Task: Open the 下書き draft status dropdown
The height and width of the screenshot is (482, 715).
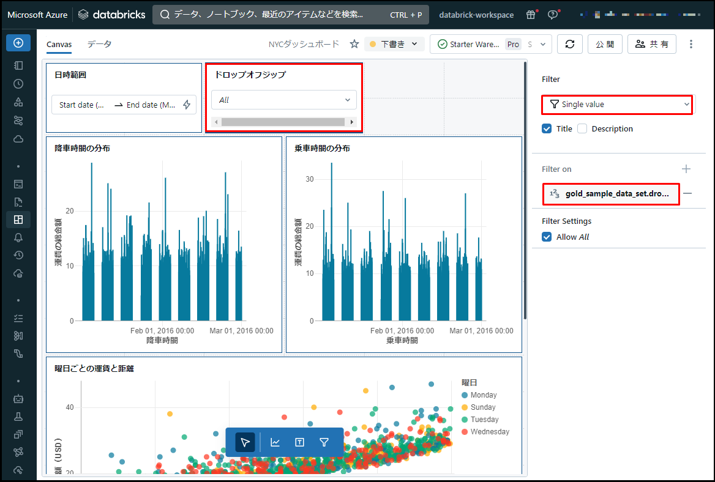Action: (394, 44)
